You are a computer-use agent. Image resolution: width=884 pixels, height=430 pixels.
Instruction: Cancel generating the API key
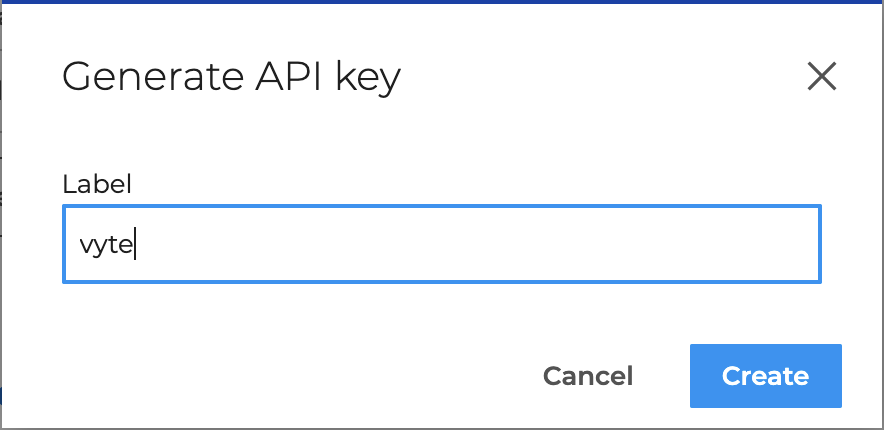click(x=588, y=376)
